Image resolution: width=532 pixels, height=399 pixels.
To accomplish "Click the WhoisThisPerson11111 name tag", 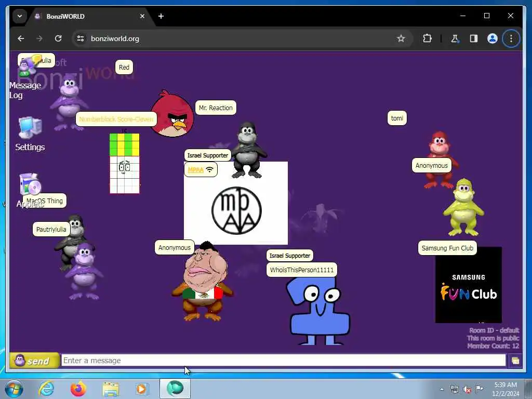I will 302,270.
